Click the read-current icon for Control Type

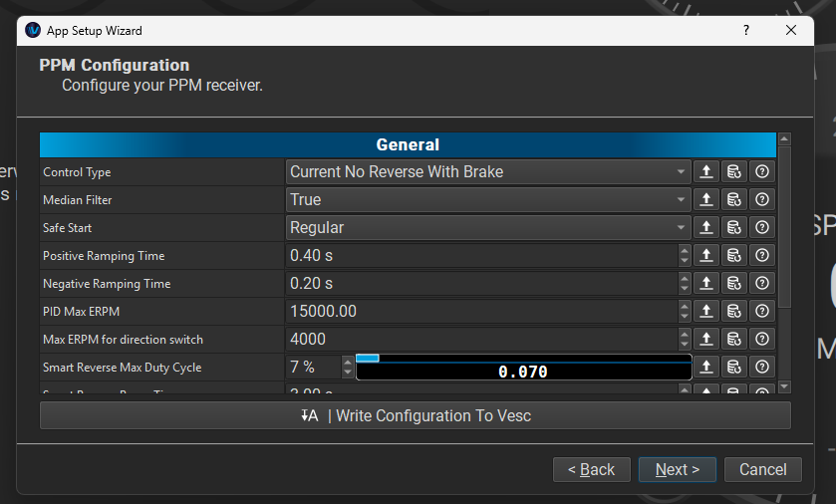[705, 171]
